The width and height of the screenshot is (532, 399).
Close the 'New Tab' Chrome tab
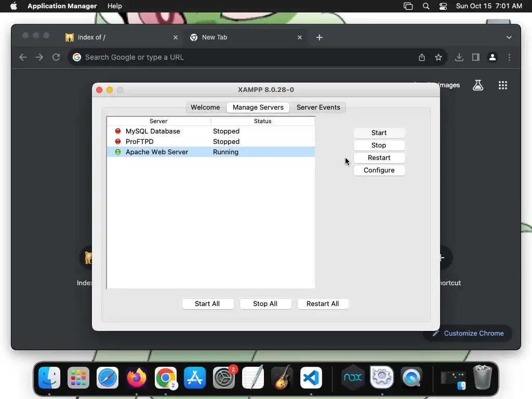pyautogui.click(x=300, y=37)
